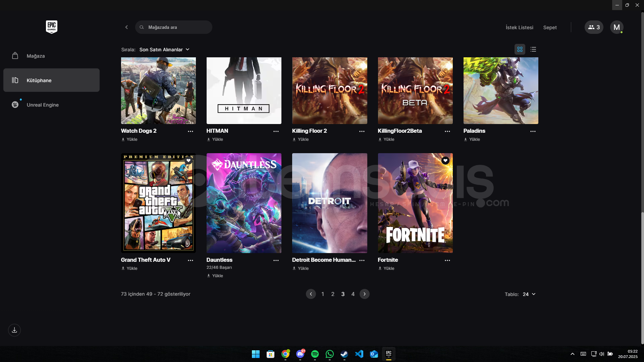This screenshot has width=644, height=362.
Task: Click the vertical scrollbar
Action: point(642,278)
